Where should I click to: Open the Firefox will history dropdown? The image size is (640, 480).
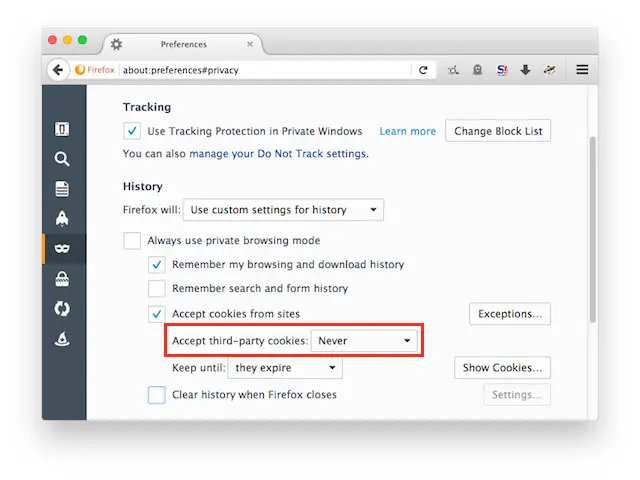click(x=283, y=210)
